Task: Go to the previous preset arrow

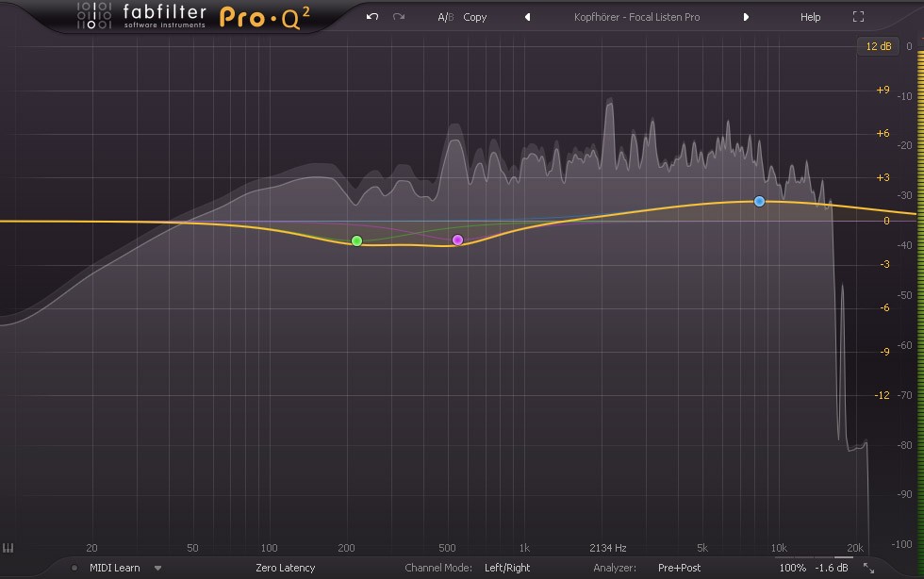Action: [527, 17]
